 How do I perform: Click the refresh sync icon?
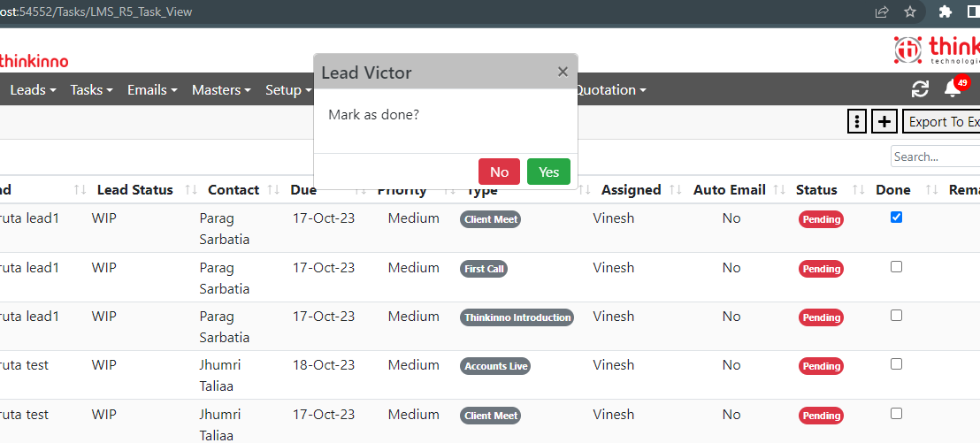pyautogui.click(x=920, y=89)
